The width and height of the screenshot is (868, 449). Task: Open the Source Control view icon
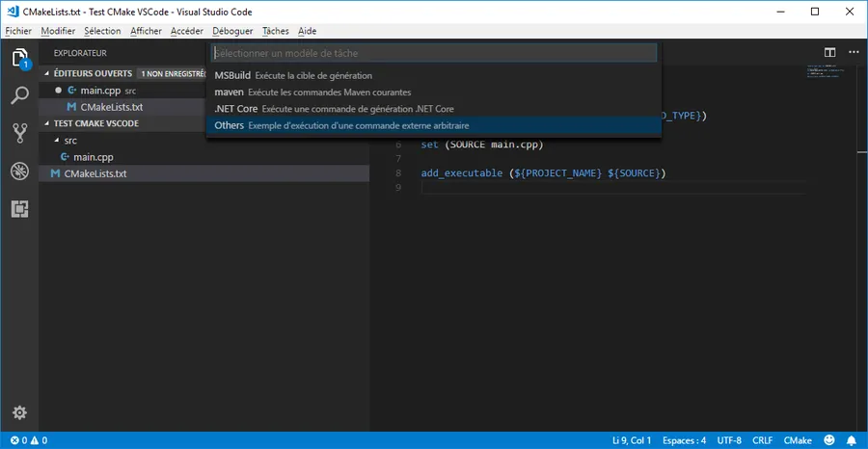pyautogui.click(x=19, y=133)
